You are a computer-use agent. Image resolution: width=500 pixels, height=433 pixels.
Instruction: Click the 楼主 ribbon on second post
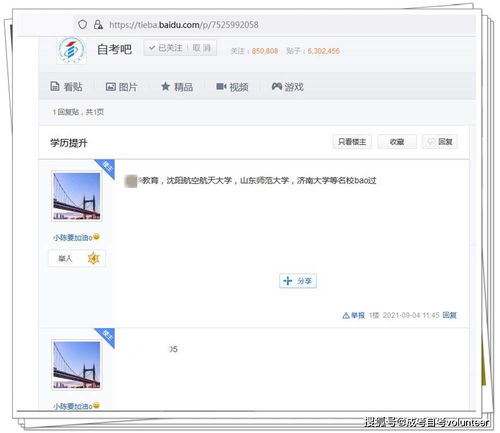pyautogui.click(x=107, y=336)
